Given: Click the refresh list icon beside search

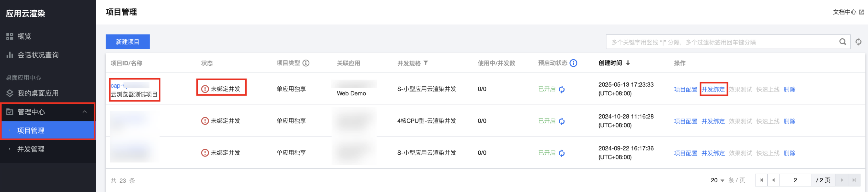Looking at the screenshot, I should [858, 42].
